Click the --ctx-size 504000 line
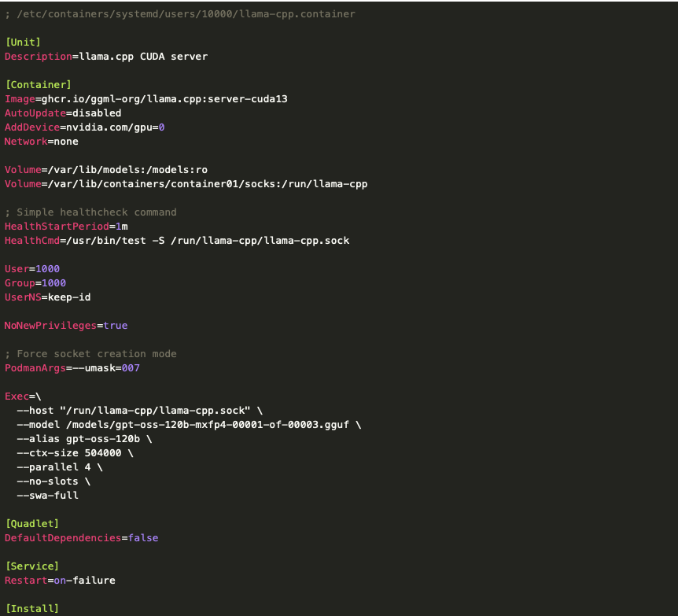Image resolution: width=678 pixels, height=616 pixels. pyautogui.click(x=76, y=453)
